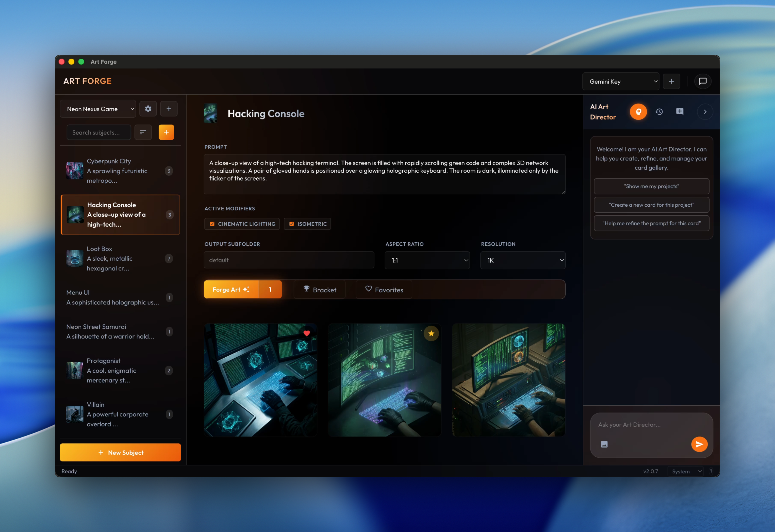Open the chat history clock icon
Viewport: 775px width, 532px height.
pyautogui.click(x=659, y=112)
